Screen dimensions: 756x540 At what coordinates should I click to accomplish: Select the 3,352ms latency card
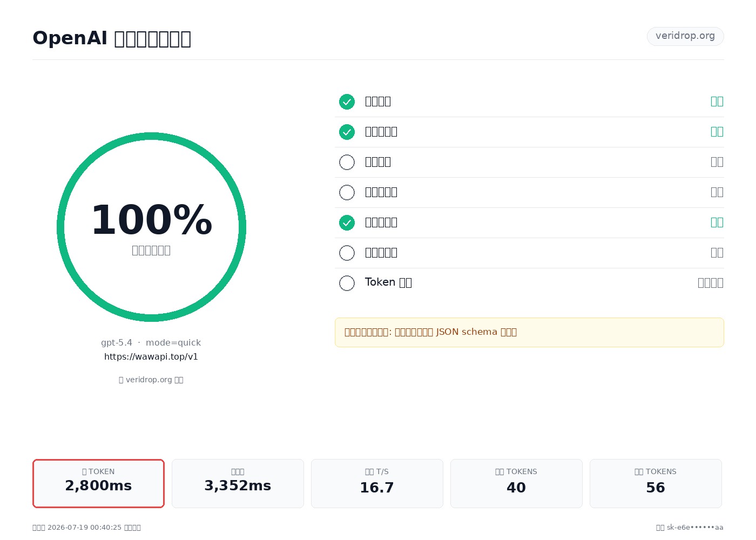pyautogui.click(x=238, y=483)
